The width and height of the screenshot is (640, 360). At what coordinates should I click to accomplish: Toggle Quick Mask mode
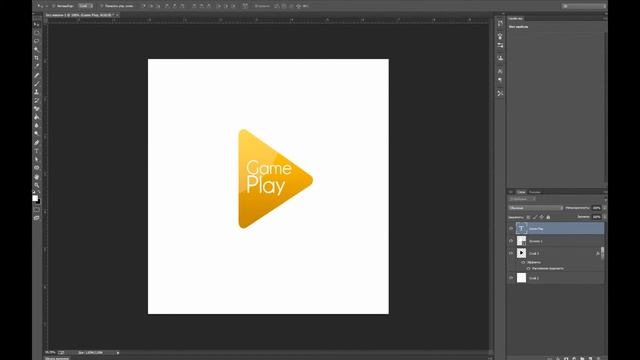click(37, 210)
